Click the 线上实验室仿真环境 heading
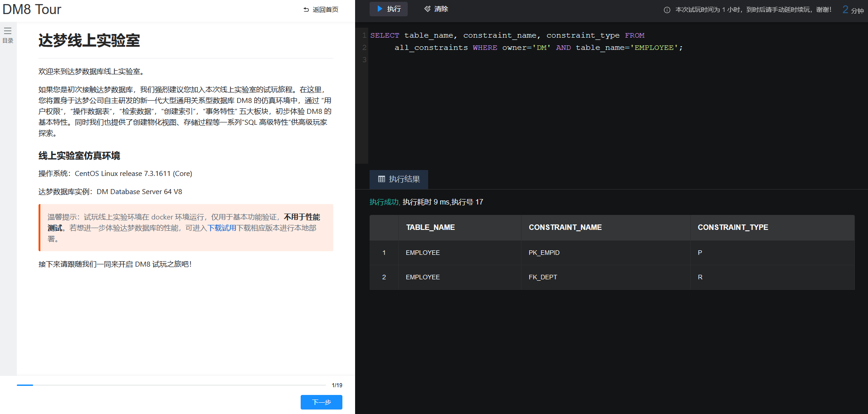Image resolution: width=868 pixels, height=414 pixels. (x=79, y=156)
